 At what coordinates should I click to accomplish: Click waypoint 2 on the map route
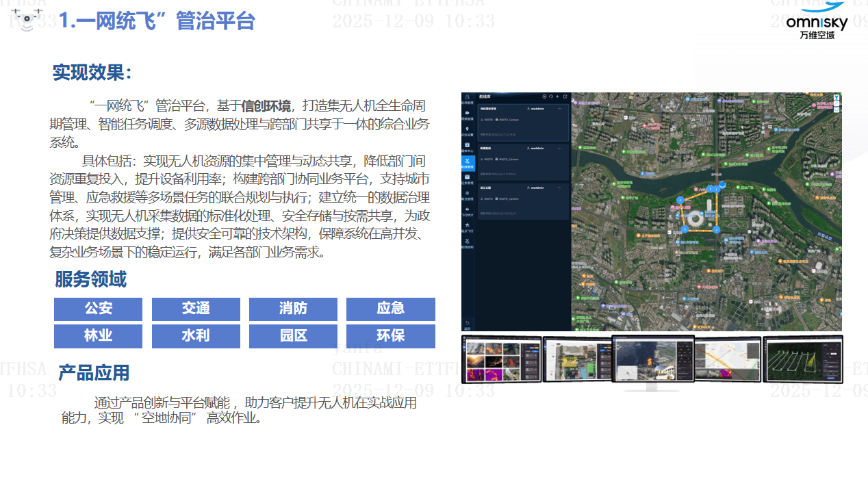click(x=717, y=230)
